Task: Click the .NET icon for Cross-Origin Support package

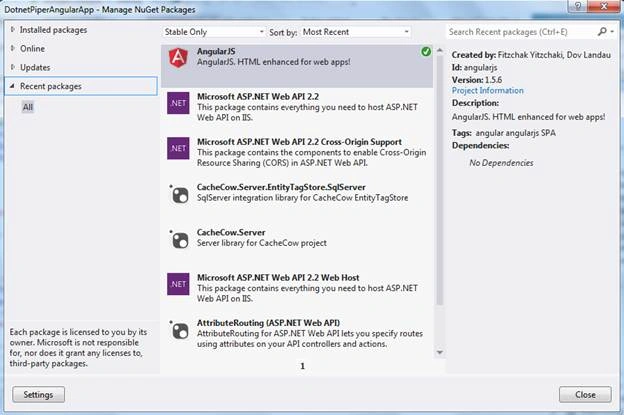Action: coord(178,148)
